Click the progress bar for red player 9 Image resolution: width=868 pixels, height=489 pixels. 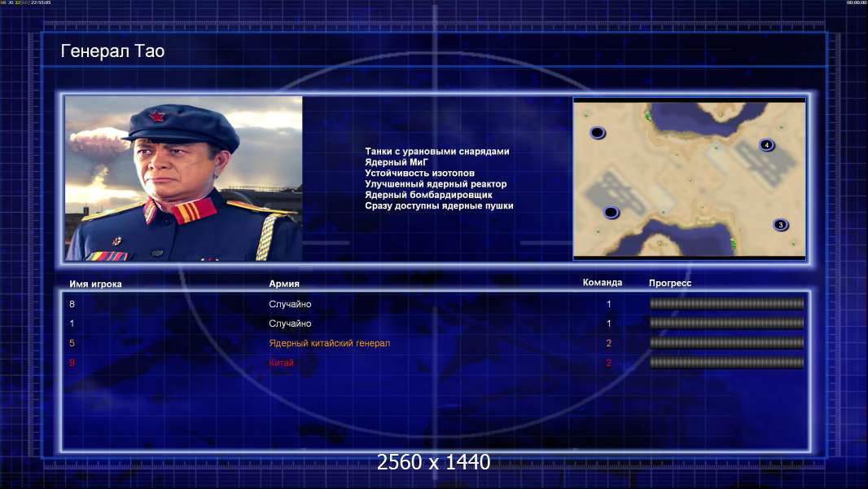tap(727, 363)
